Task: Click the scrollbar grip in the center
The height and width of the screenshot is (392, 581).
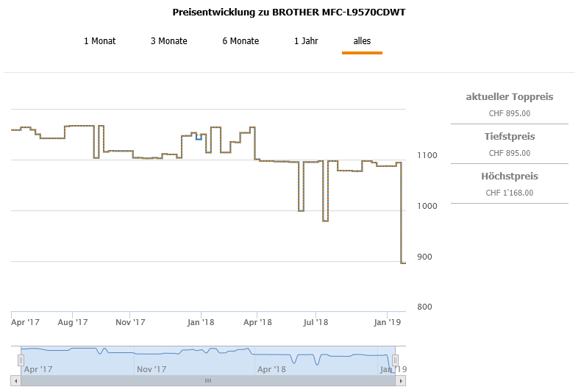Action: [208, 380]
